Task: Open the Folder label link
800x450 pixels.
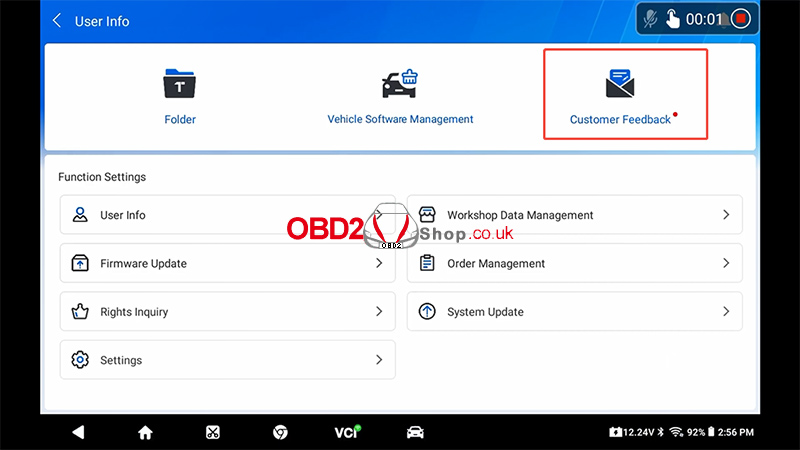Action: [x=180, y=119]
